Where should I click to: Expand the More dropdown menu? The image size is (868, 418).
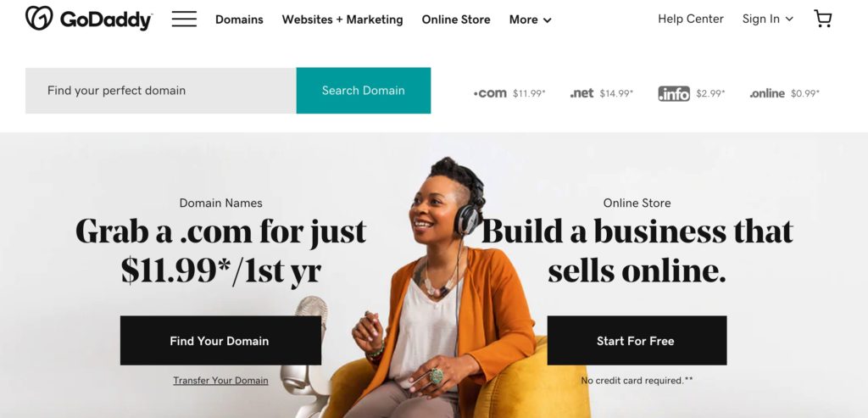(530, 20)
